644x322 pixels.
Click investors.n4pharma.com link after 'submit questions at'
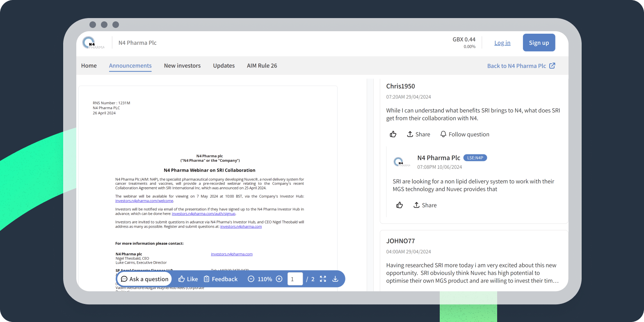coord(241,227)
